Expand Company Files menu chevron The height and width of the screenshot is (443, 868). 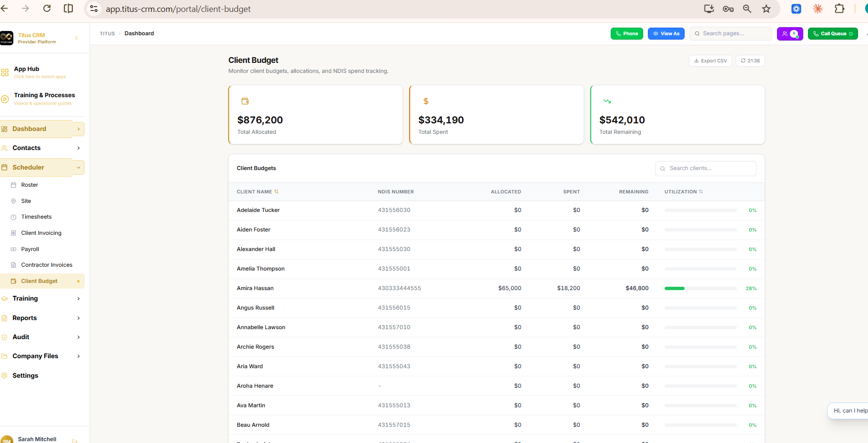pos(79,356)
